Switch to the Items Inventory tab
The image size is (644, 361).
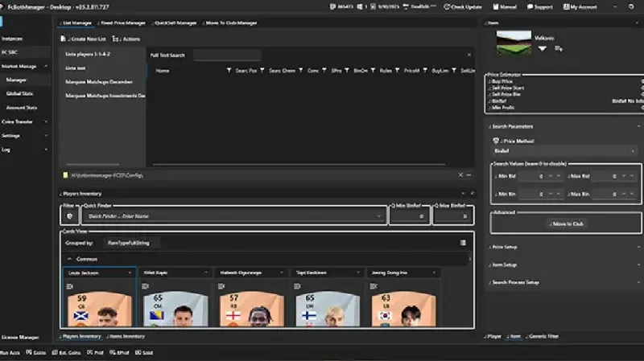[x=125, y=336]
